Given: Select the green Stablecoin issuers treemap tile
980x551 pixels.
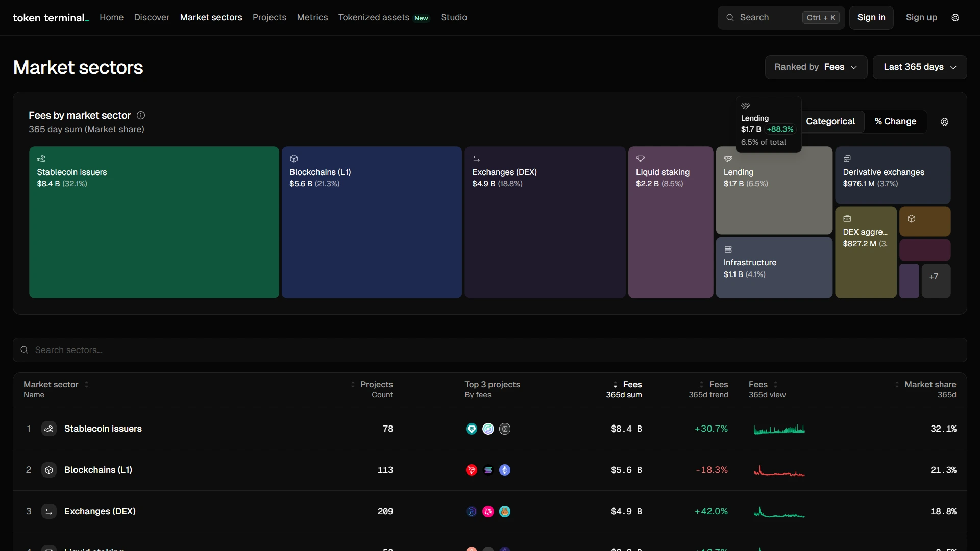Looking at the screenshot, I should [x=154, y=235].
